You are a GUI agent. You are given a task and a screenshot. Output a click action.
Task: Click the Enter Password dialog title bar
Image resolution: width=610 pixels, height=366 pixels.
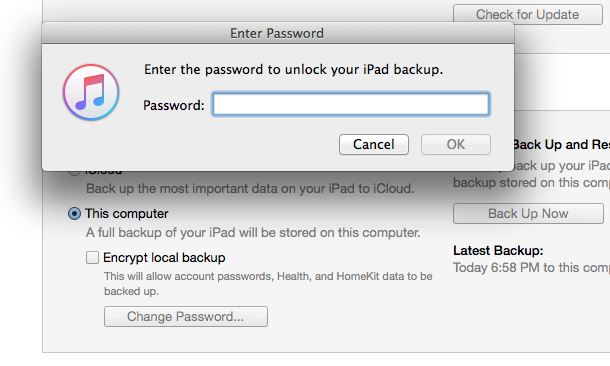pyautogui.click(x=278, y=33)
